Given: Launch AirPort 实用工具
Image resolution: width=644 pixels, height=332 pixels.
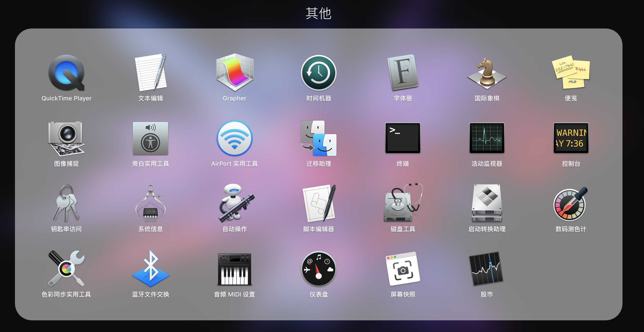Looking at the screenshot, I should click(235, 138).
